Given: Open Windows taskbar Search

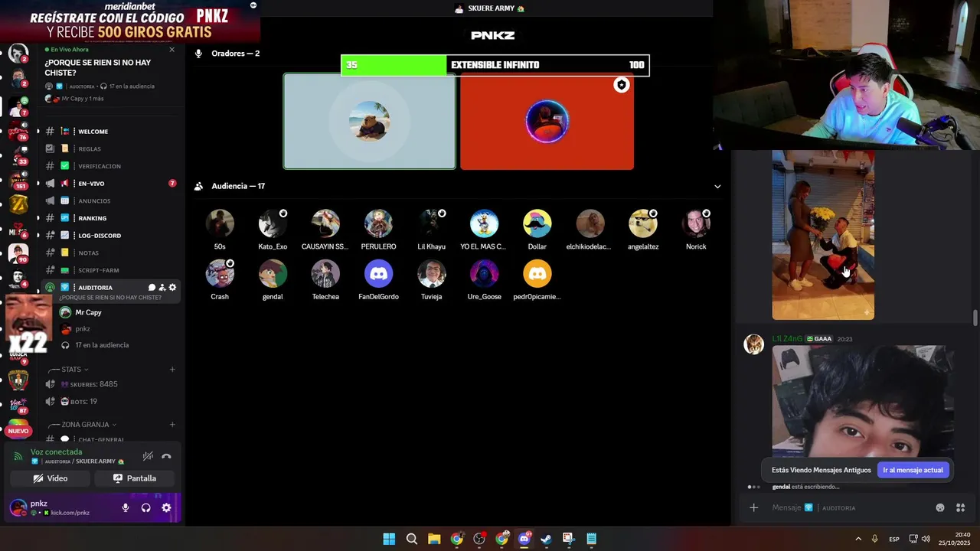Looking at the screenshot, I should [412, 539].
